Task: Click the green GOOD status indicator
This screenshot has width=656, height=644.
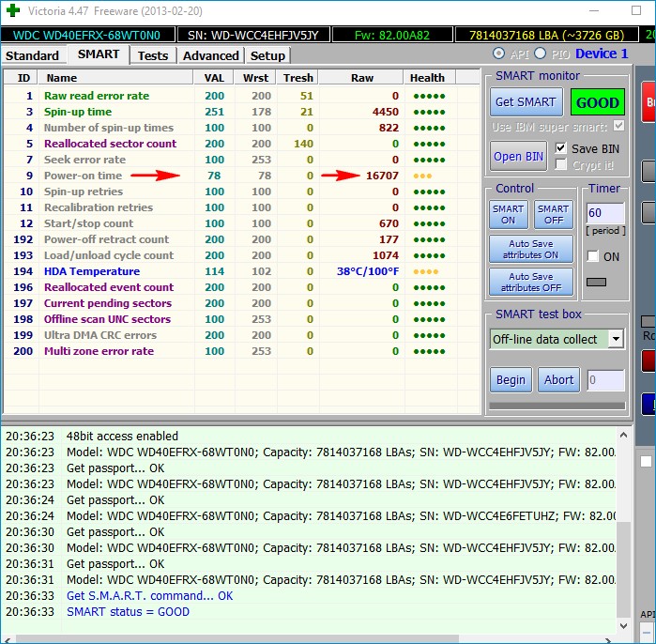Action: (x=598, y=102)
